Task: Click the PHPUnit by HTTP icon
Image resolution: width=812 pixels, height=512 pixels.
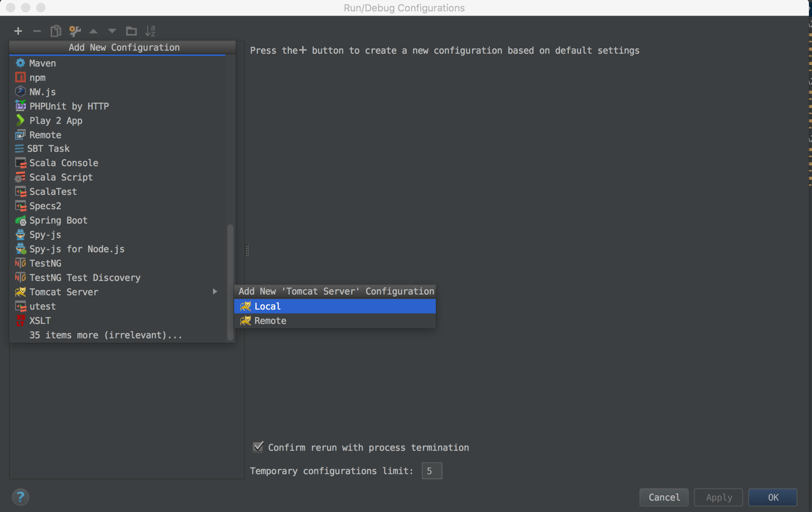Action: [20, 106]
